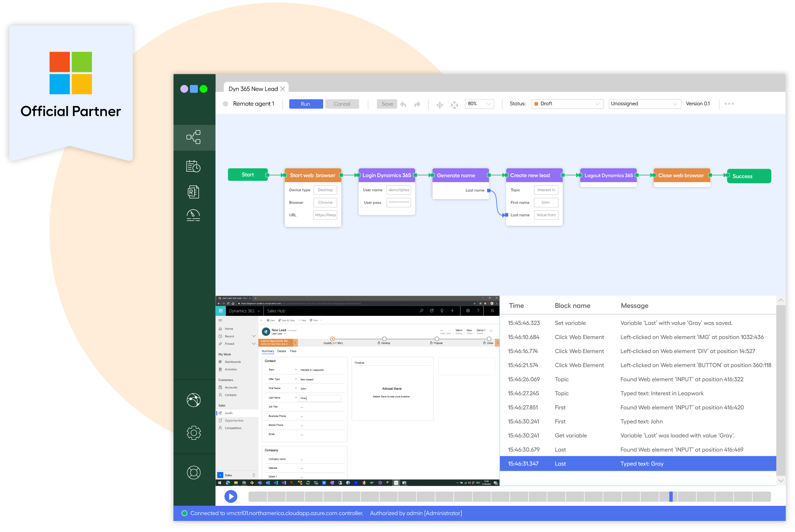The width and height of the screenshot is (795, 532).
Task: Click the user profile icon in Dynamics
Action: pos(492,311)
